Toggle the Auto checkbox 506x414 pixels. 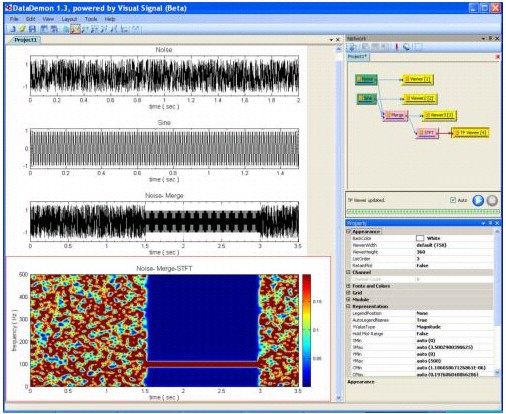(453, 200)
